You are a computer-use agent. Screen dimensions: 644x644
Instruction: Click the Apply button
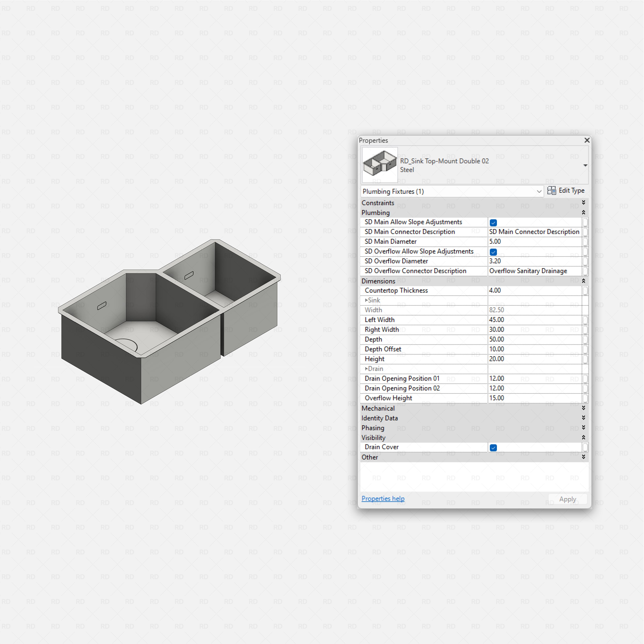coord(568,499)
